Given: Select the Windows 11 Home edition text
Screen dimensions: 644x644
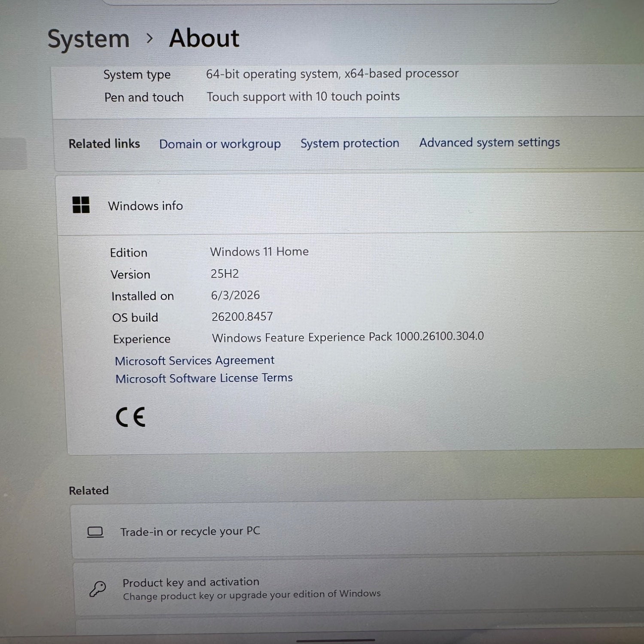Looking at the screenshot, I should 259,252.
